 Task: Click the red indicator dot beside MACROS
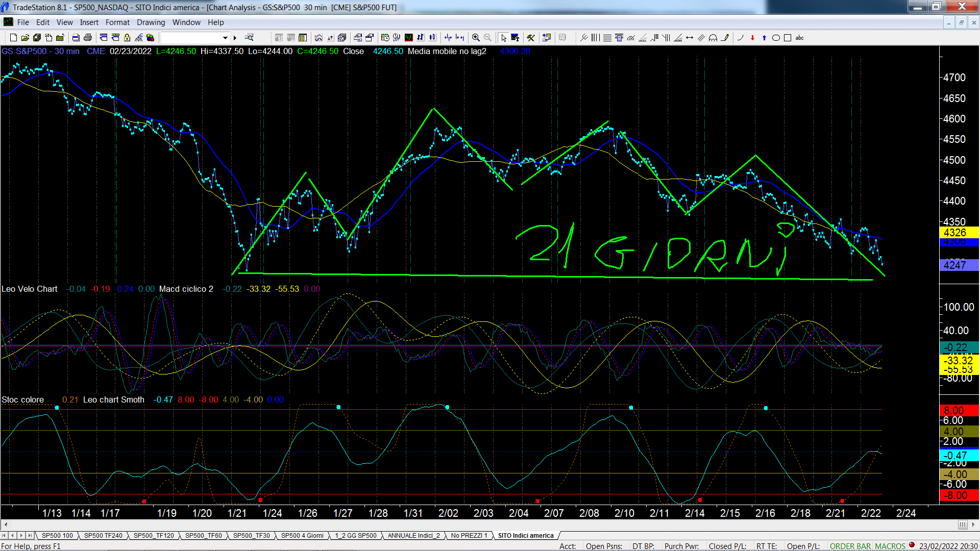[912, 545]
